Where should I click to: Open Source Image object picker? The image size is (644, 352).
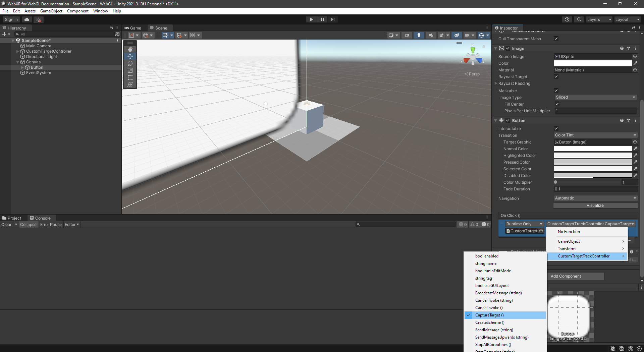(x=635, y=56)
